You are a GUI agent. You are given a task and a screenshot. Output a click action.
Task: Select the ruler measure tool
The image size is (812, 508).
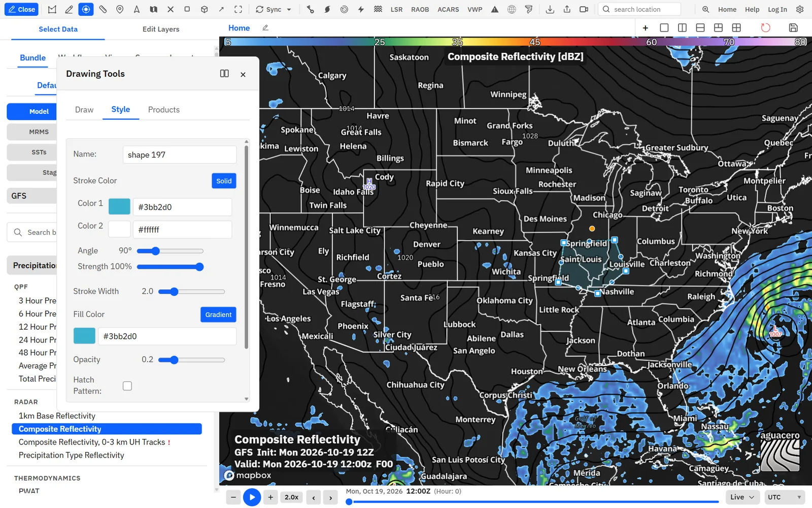point(103,9)
